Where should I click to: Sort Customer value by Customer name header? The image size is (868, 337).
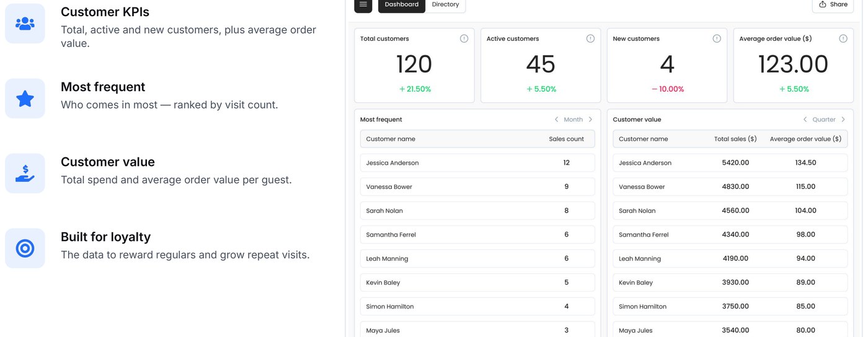coord(644,139)
